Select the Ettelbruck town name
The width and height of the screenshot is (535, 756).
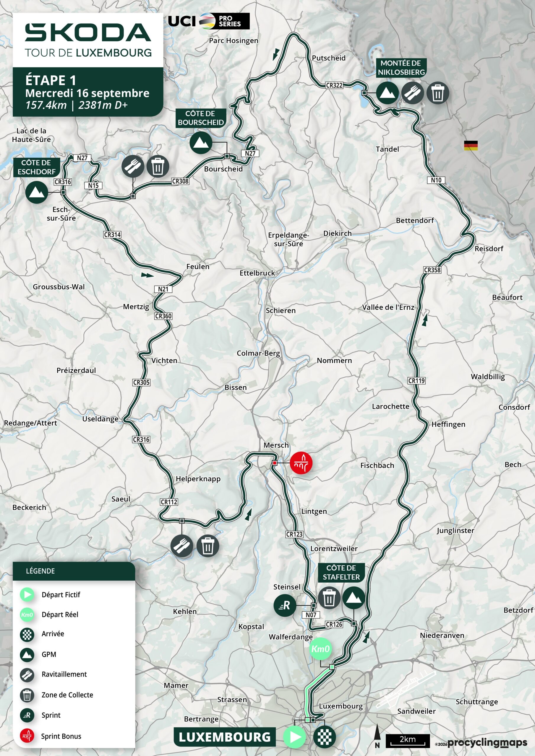click(x=257, y=273)
